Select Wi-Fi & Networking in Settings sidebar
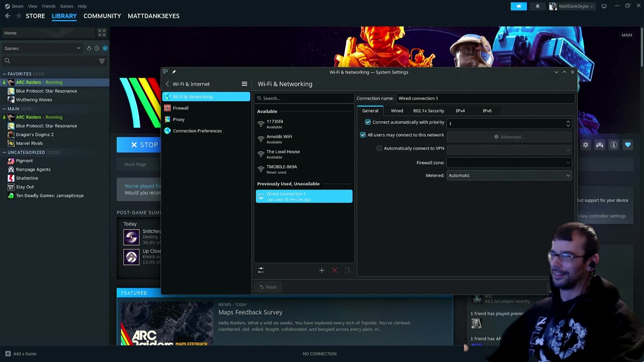Image resolution: width=644 pixels, height=362 pixels. pyautogui.click(x=206, y=97)
